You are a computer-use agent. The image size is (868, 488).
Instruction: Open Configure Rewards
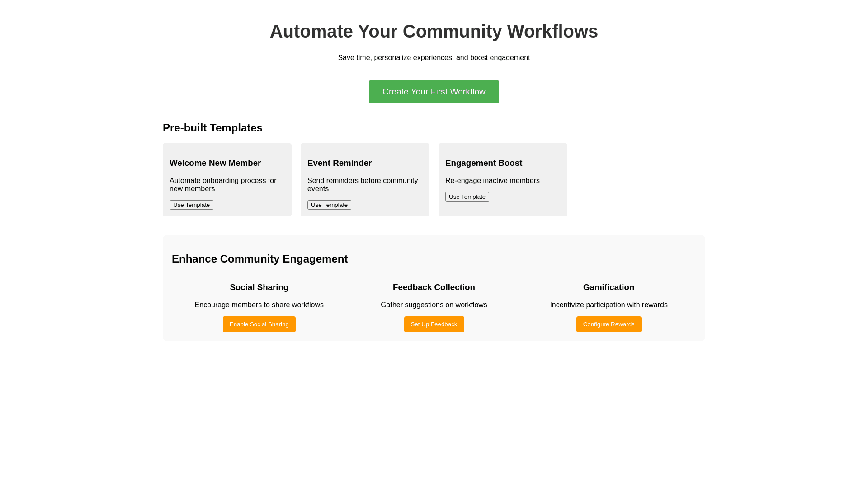pos(609,324)
